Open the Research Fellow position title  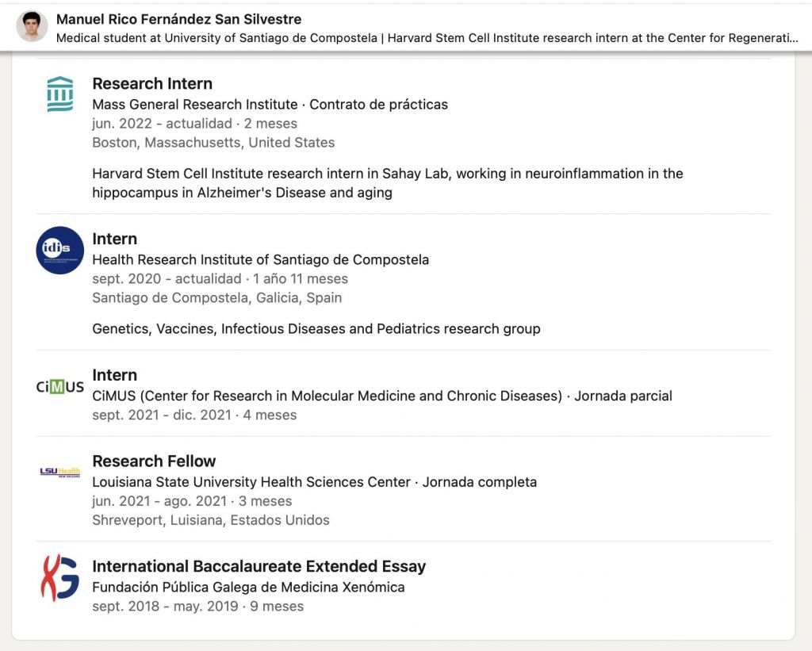pos(154,461)
